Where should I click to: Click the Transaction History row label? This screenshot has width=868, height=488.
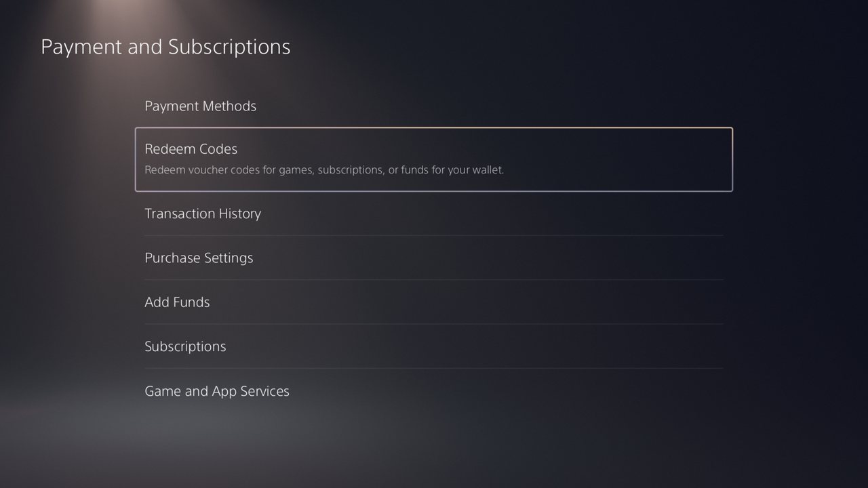pyautogui.click(x=203, y=213)
